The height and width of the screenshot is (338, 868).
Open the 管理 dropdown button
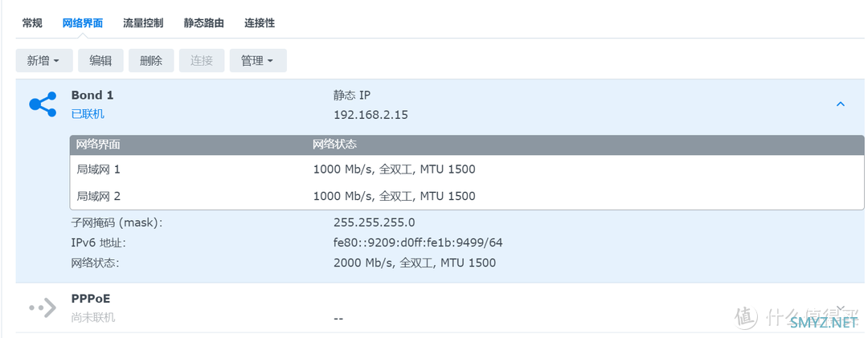pyautogui.click(x=258, y=61)
